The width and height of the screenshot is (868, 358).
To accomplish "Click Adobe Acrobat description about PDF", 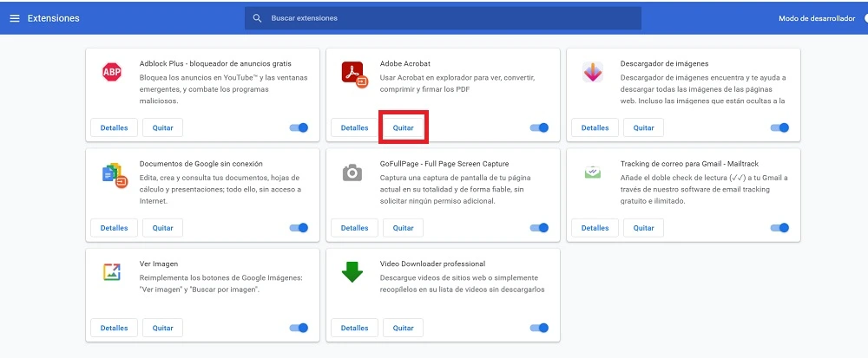I will [x=457, y=83].
